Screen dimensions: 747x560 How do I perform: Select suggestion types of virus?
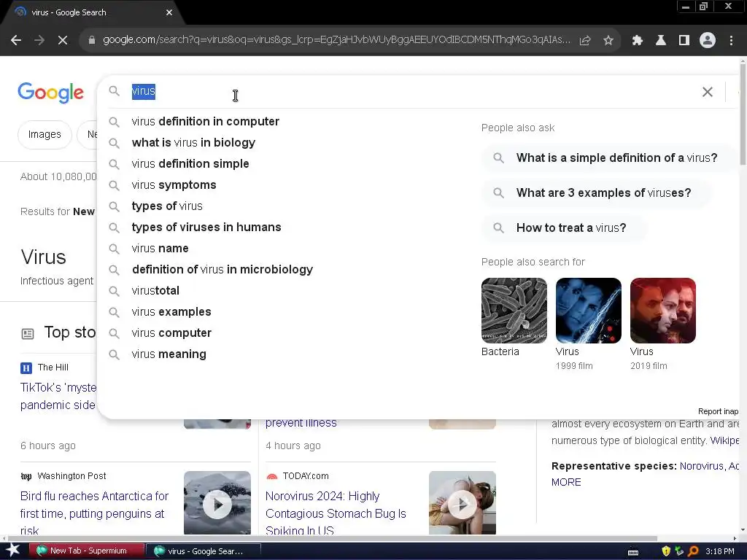point(167,206)
